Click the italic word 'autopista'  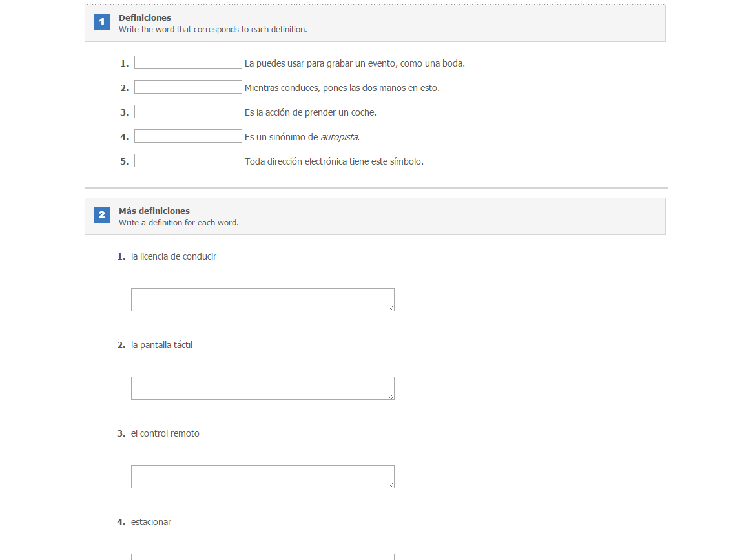pos(339,137)
